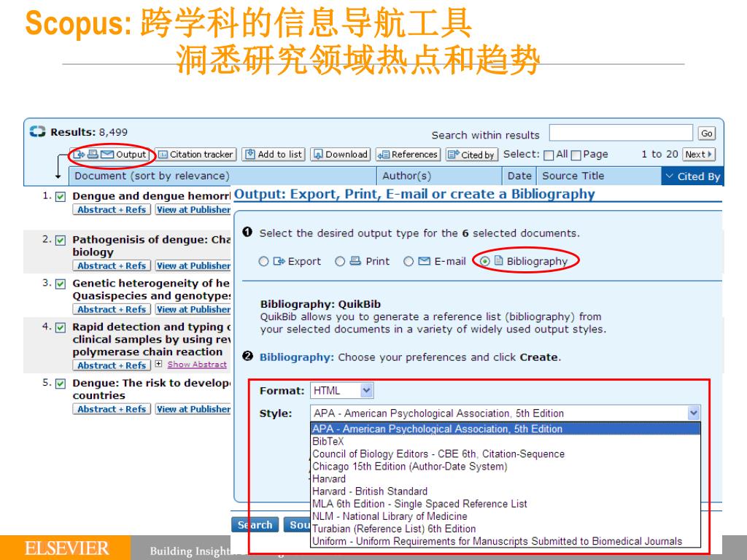
Task: Click the References list icon
Action: (384, 155)
